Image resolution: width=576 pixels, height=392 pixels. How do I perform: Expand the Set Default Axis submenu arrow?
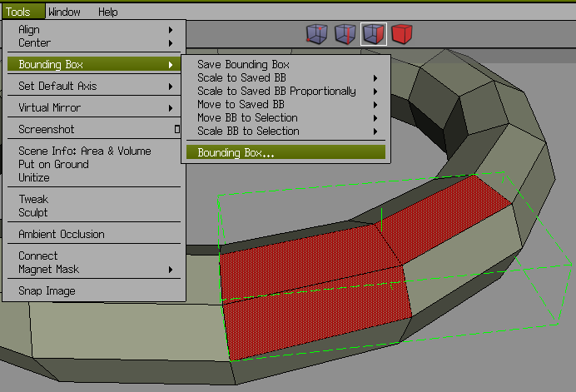point(171,87)
